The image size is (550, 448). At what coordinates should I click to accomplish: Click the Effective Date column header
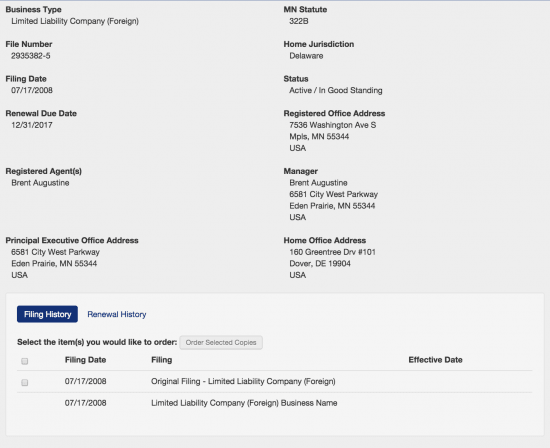(435, 360)
